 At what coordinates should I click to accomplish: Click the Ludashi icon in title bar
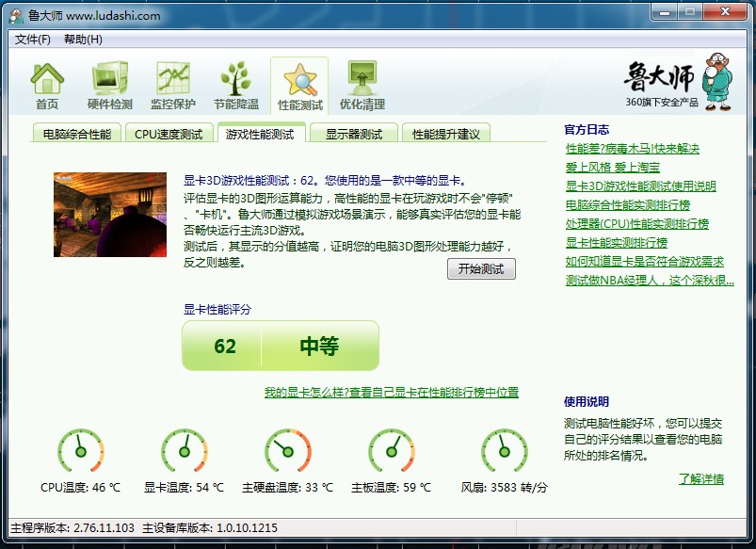tap(16, 16)
